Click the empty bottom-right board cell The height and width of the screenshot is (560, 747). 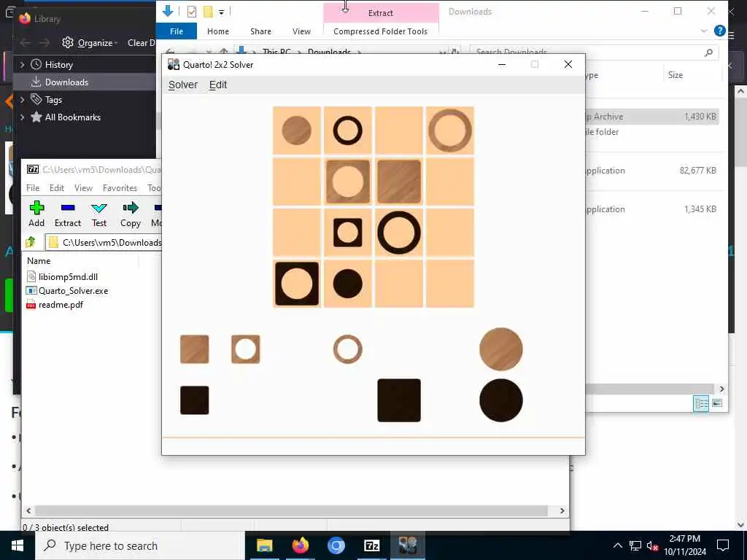(449, 284)
